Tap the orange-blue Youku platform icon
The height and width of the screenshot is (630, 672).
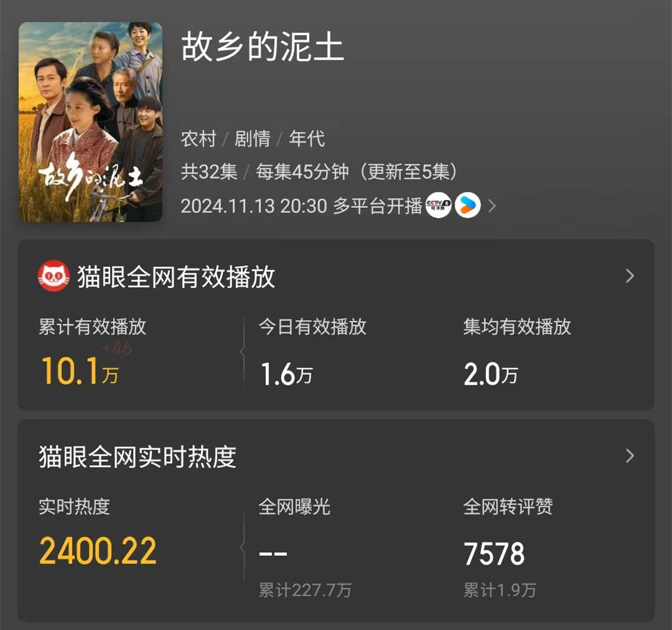(467, 205)
